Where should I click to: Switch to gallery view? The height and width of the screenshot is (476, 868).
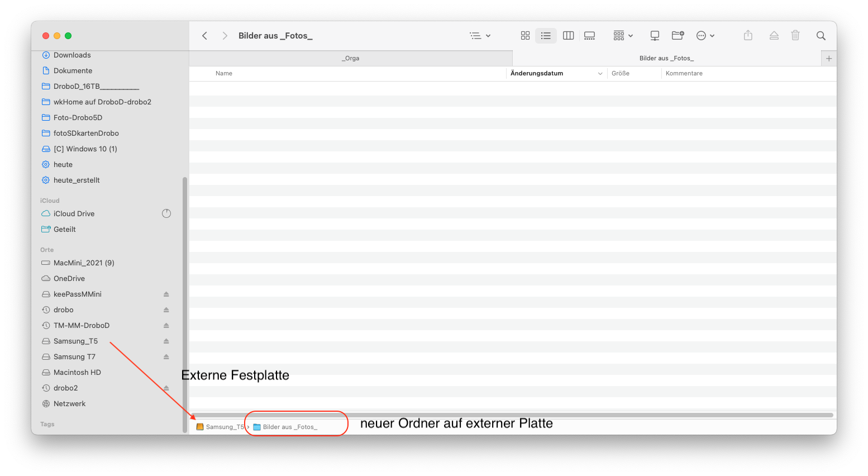[589, 36]
